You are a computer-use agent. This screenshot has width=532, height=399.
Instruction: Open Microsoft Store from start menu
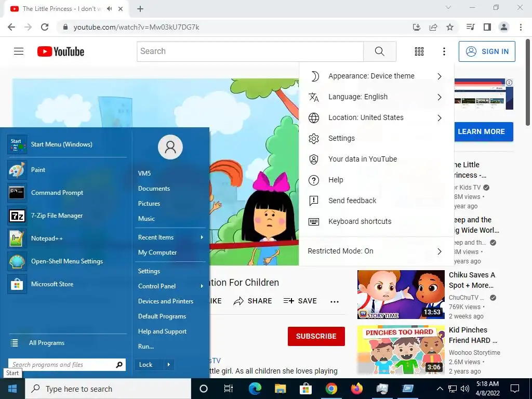coord(67,284)
